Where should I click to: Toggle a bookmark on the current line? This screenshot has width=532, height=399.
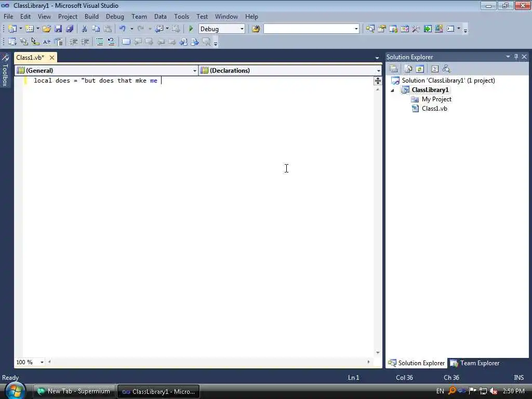point(126,42)
